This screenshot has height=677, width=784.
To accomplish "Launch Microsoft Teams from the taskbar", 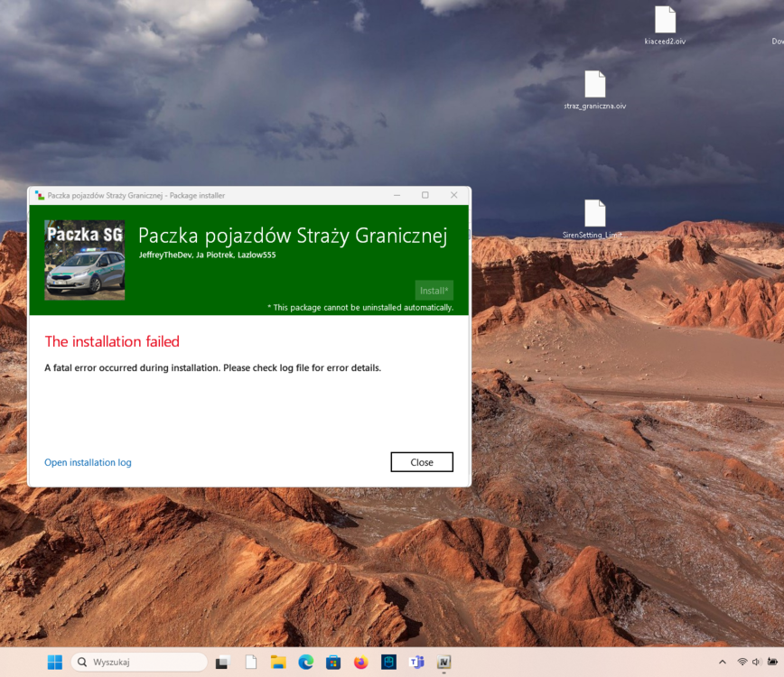I will click(x=417, y=662).
